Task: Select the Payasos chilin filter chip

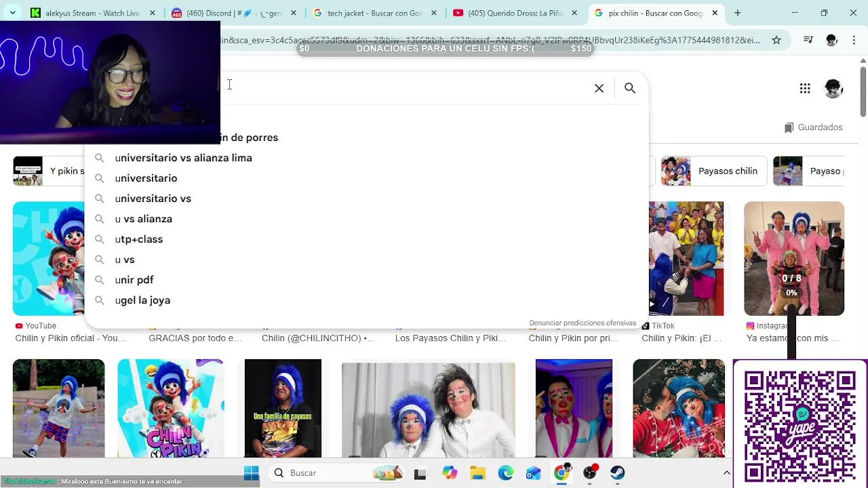Action: tap(714, 171)
